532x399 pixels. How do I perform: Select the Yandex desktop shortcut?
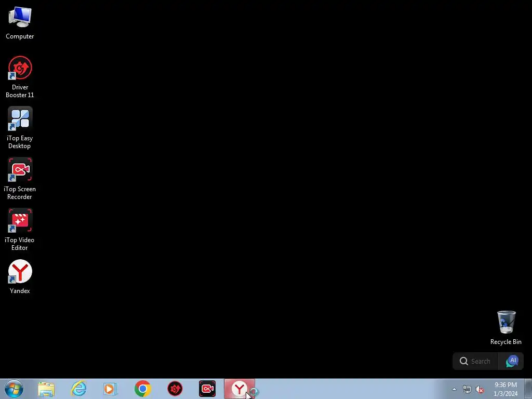click(20, 277)
